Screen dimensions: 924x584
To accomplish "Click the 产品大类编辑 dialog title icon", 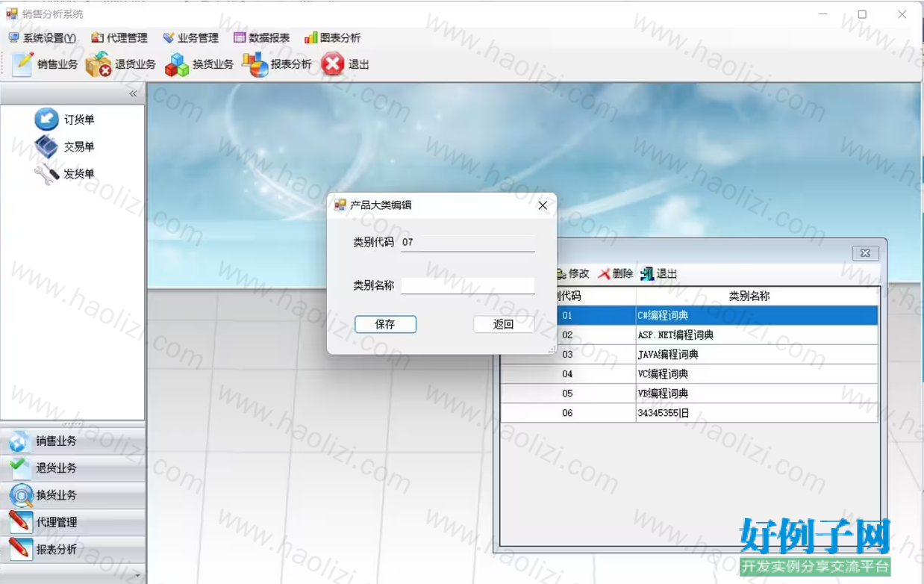I will (x=340, y=205).
